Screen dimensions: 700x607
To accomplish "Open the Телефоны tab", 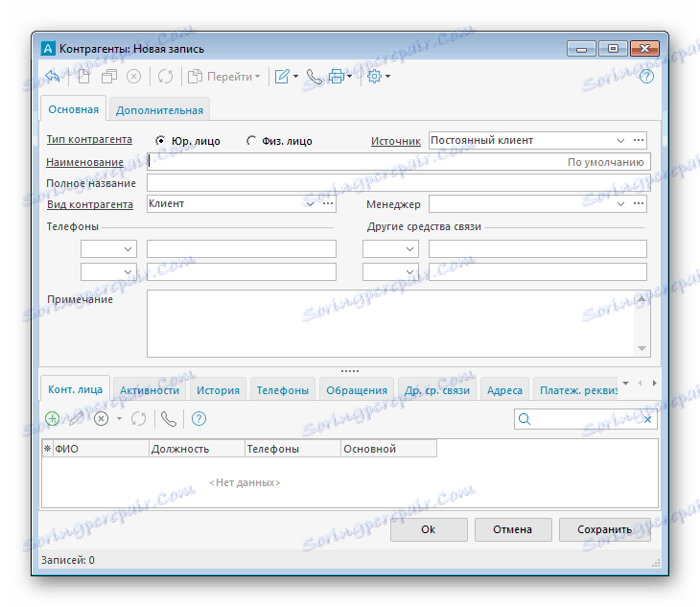I will click(283, 390).
